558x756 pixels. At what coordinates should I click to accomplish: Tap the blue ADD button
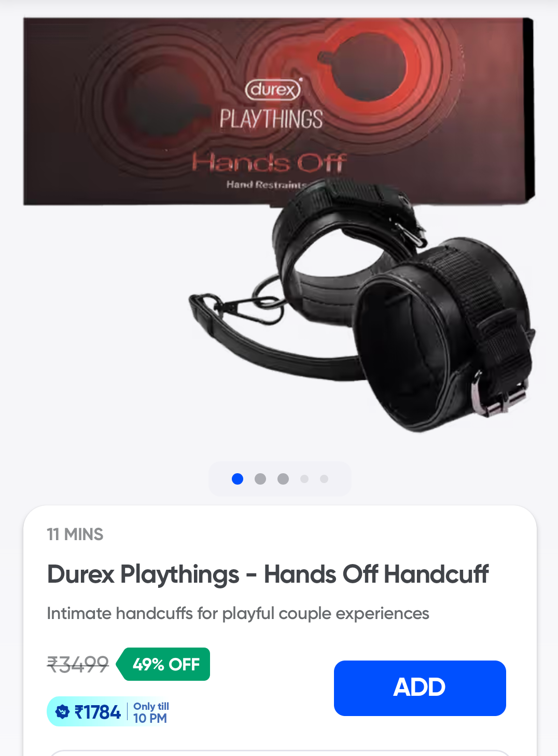[420, 688]
